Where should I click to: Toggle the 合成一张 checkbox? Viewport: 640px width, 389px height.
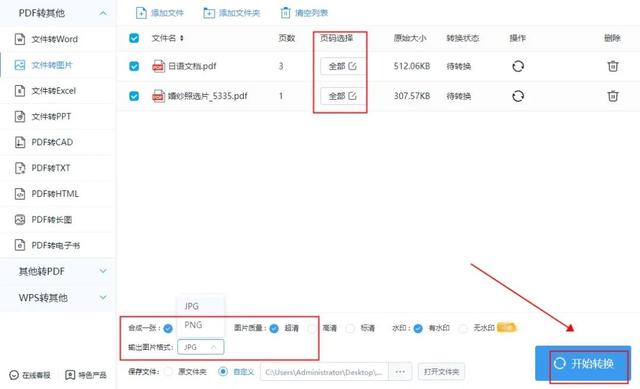(168, 328)
